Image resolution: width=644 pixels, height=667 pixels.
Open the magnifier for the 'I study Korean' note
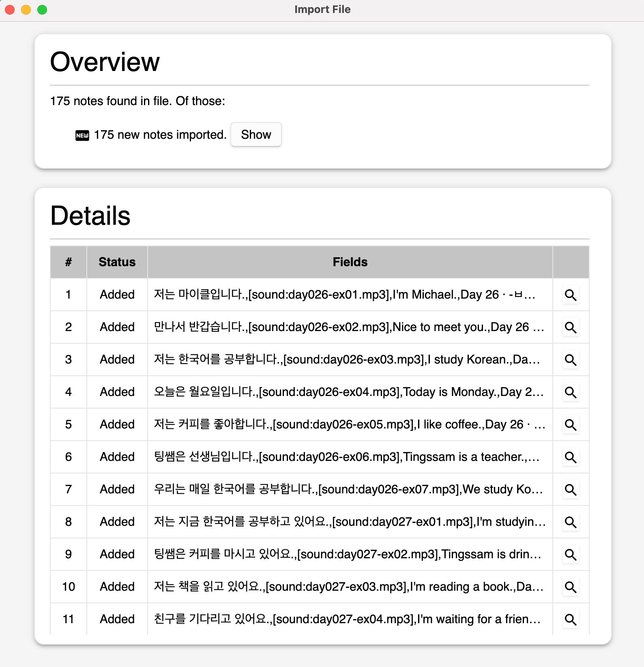click(x=571, y=360)
